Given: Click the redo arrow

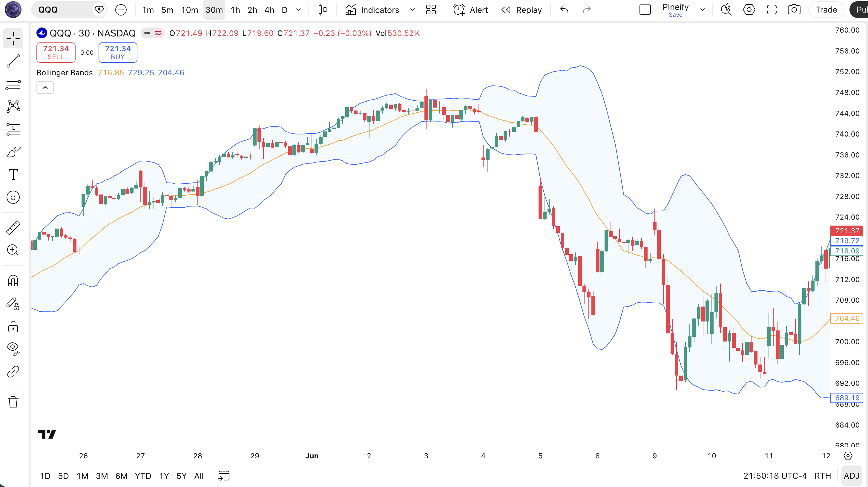Looking at the screenshot, I should coord(587,10).
